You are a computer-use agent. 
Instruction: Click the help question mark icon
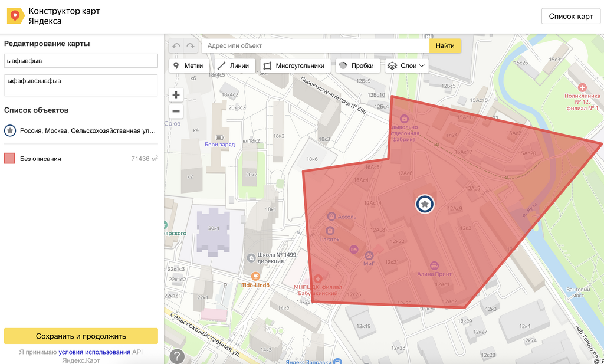(177, 356)
